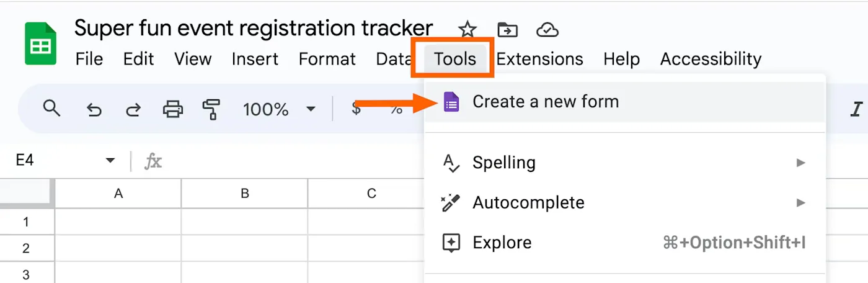Viewport: 868px width, 283px height.
Task: Open the File menu
Action: coord(89,59)
